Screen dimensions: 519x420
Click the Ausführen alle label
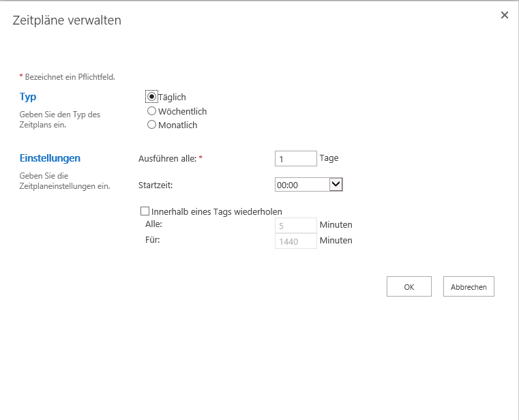[168, 159]
